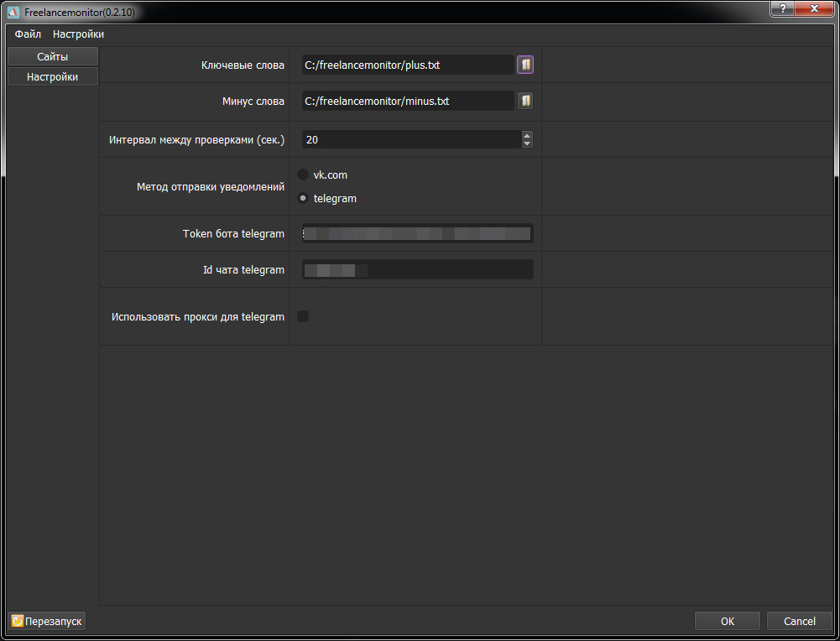Switch to the Настройки sidebar tab
The image size is (840, 641).
coord(53,76)
